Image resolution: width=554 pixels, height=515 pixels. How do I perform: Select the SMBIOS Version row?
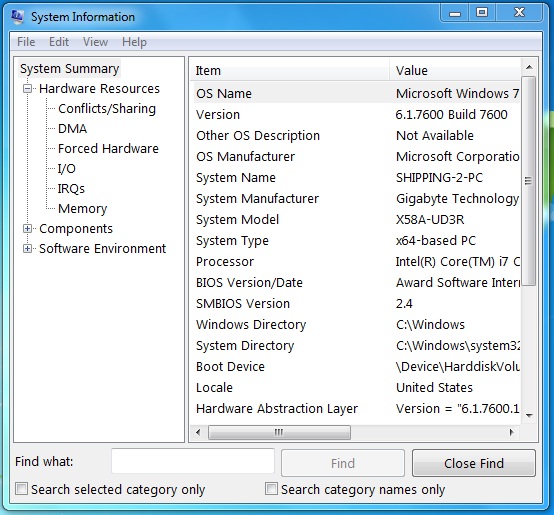[357, 304]
